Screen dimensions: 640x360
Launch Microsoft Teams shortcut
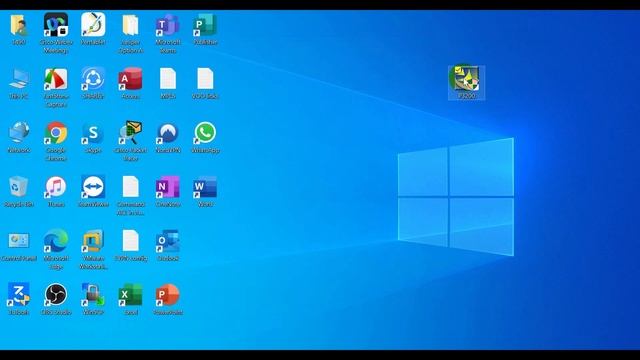(x=168, y=25)
